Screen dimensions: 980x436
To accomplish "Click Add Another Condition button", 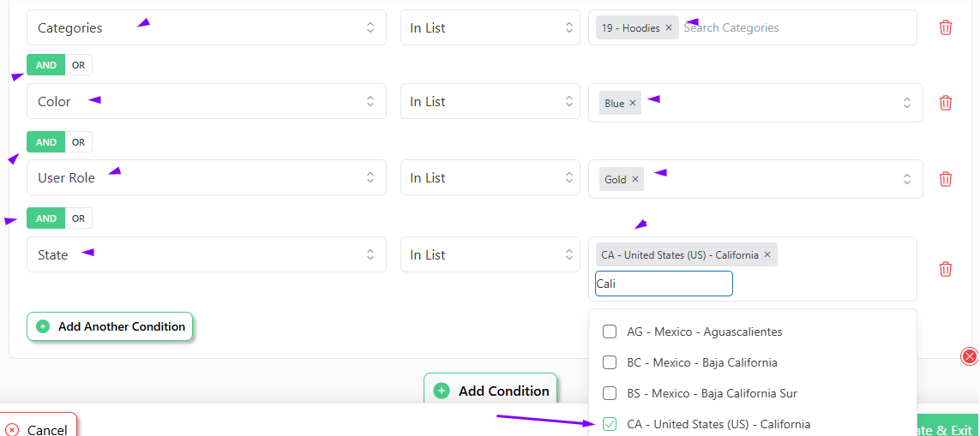I will click(x=110, y=326).
